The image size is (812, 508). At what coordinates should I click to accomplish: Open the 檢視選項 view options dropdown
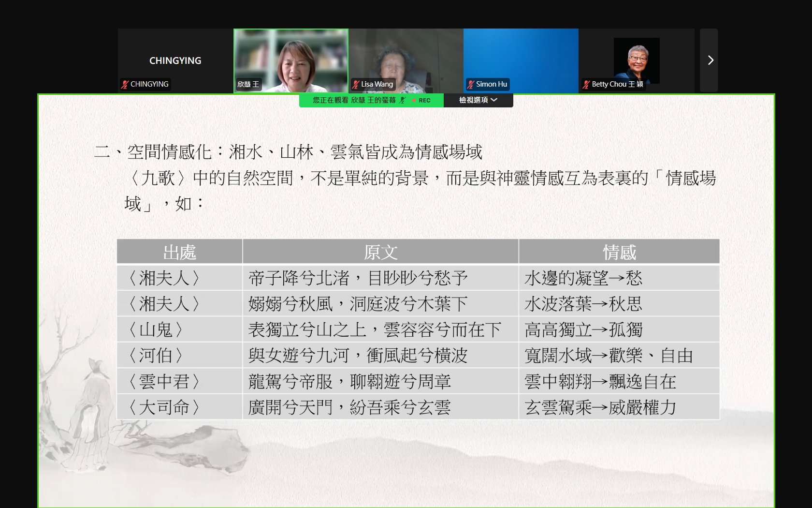coord(478,100)
